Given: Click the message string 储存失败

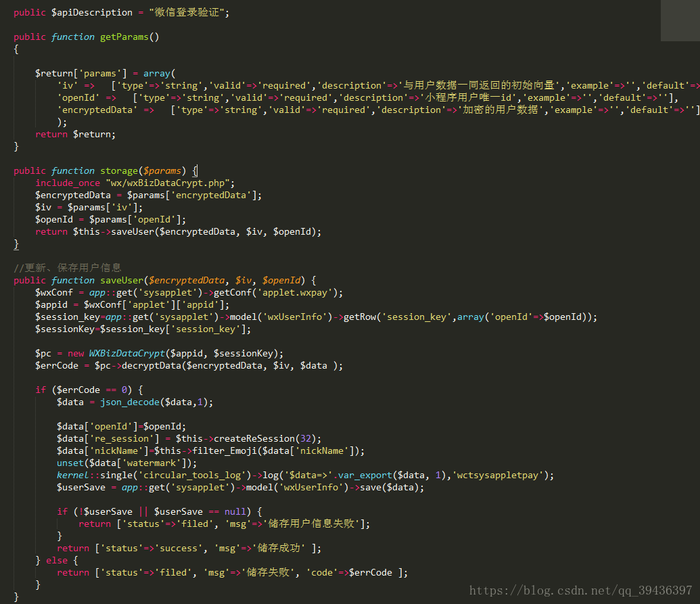Looking at the screenshot, I should pyautogui.click(x=269, y=573).
